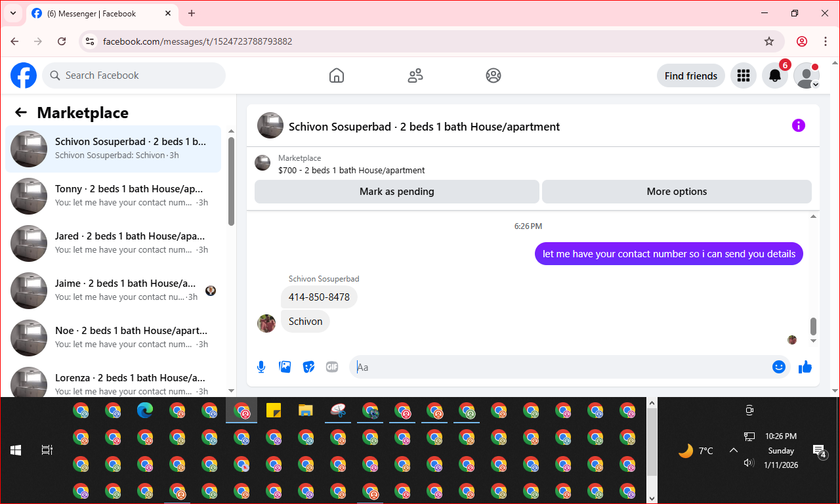Open the Facebook menu grid icon
Screen dimensions: 840x504
pos(744,75)
